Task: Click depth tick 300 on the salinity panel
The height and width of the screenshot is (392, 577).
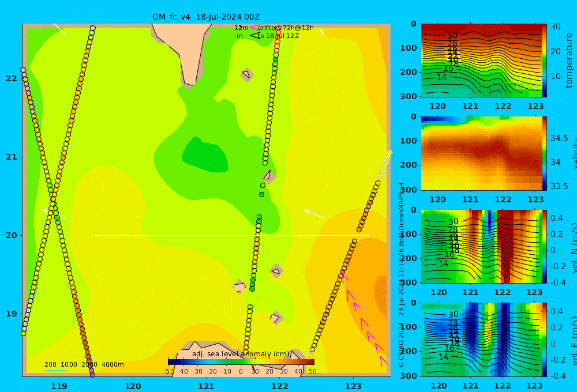Action: tap(409, 189)
